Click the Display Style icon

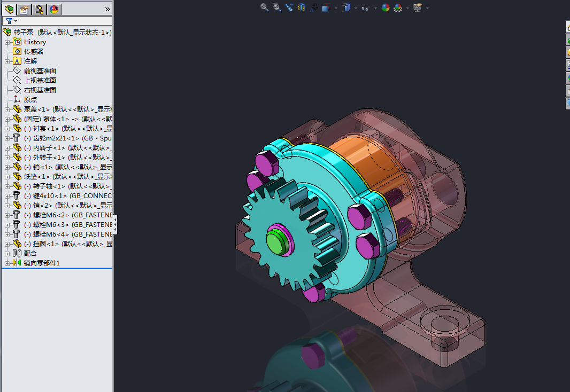point(346,7)
